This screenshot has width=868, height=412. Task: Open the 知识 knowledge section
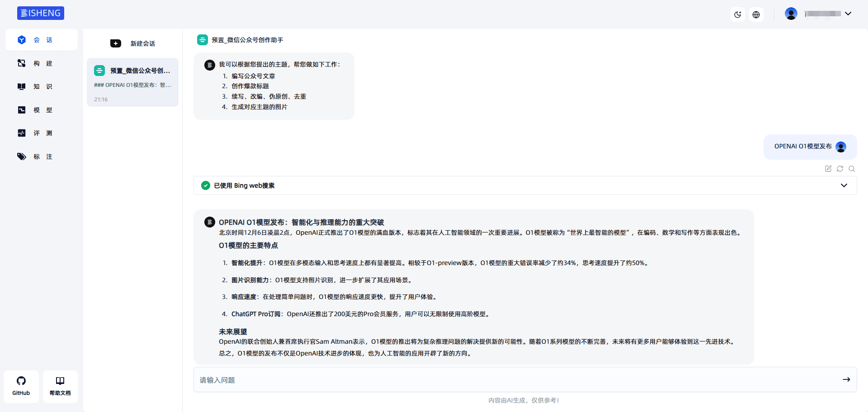(42, 86)
